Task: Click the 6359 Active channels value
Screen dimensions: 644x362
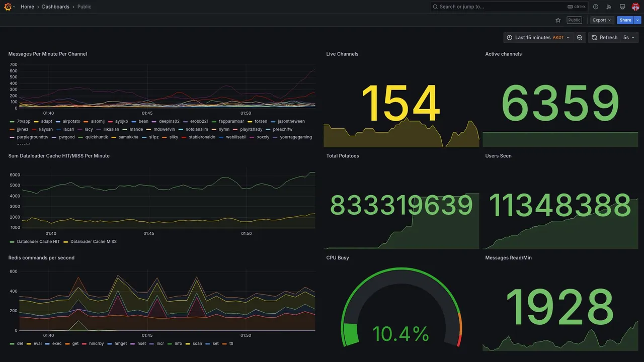Action: (560, 104)
